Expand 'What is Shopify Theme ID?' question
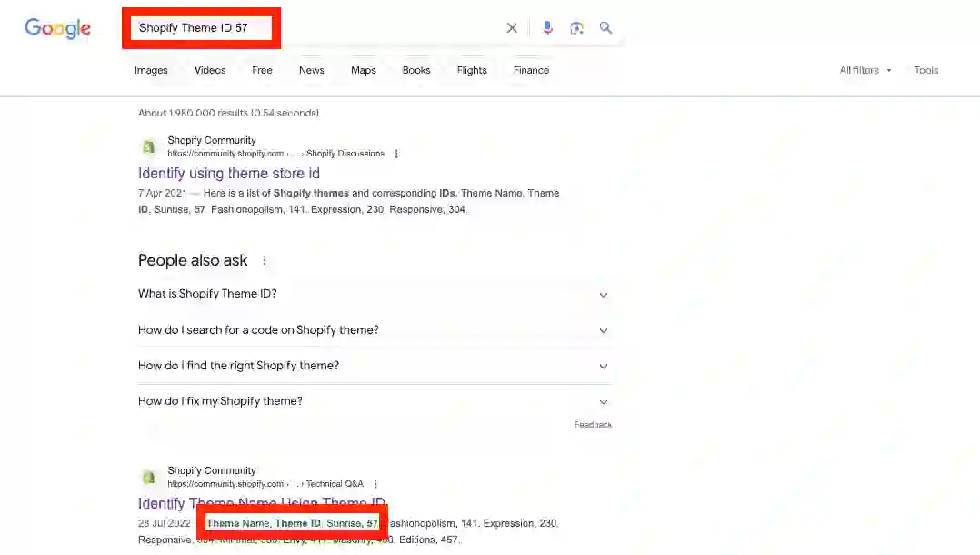This screenshot has width=980, height=555. pos(374,294)
